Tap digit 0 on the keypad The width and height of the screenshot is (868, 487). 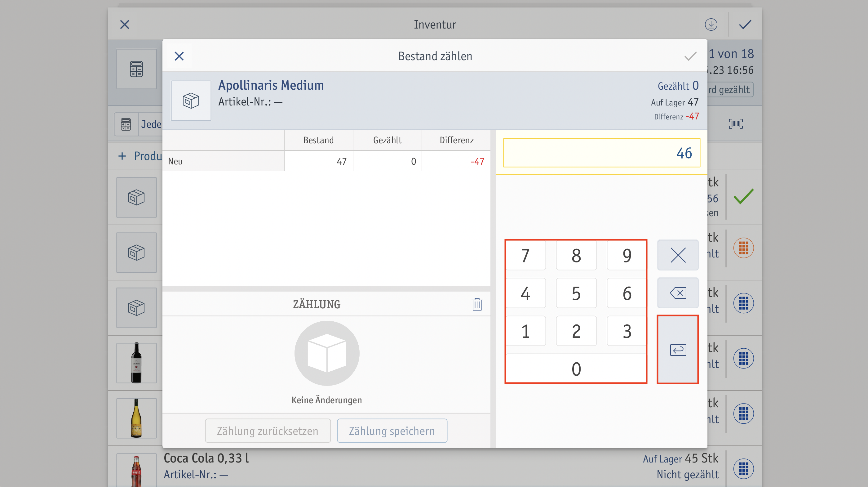[576, 368]
